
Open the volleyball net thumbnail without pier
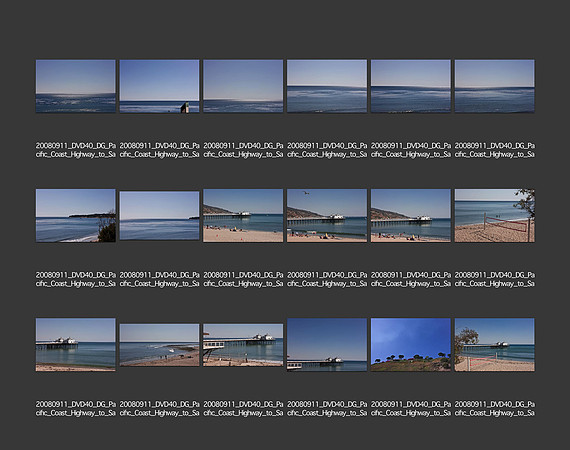494,215
